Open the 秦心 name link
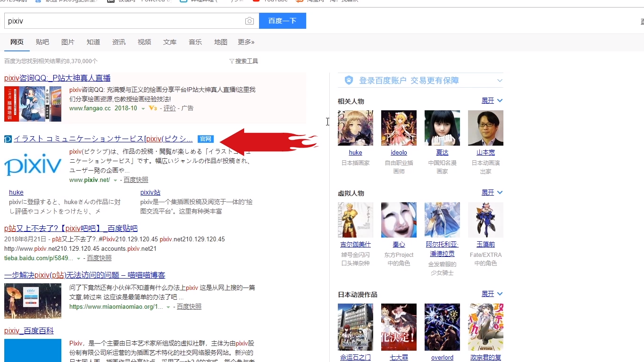The height and width of the screenshot is (362, 644). point(399,245)
